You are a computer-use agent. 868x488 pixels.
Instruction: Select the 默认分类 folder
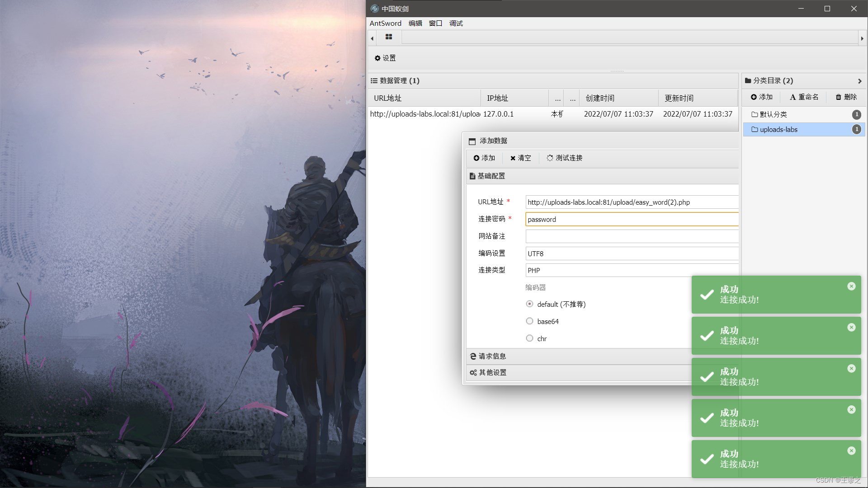click(804, 114)
